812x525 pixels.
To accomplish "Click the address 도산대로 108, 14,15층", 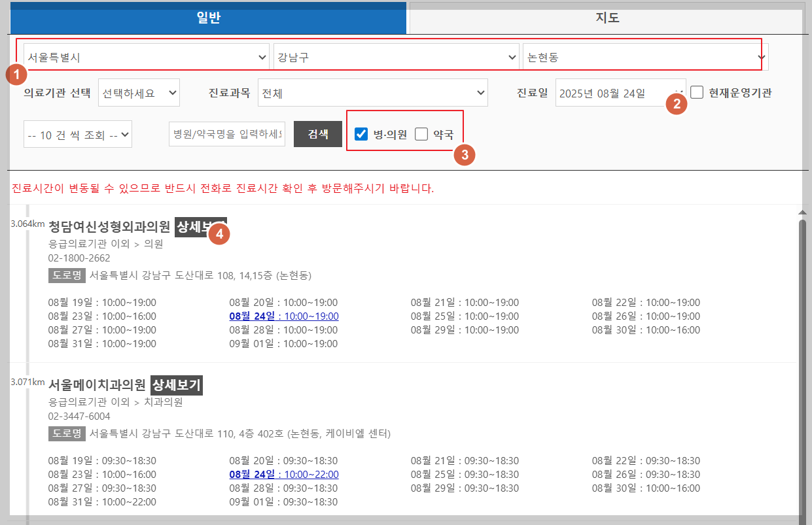I will click(x=200, y=275).
